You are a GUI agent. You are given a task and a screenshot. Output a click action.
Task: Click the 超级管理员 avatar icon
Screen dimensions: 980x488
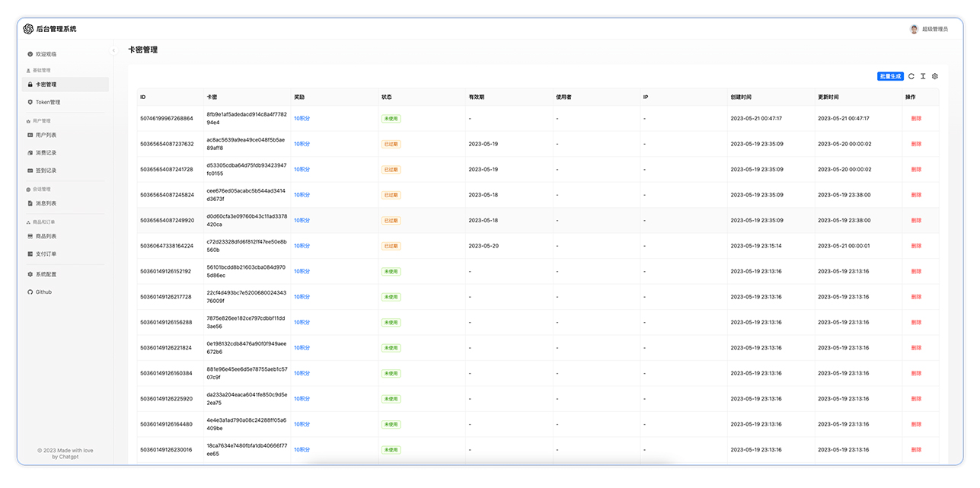click(x=913, y=28)
